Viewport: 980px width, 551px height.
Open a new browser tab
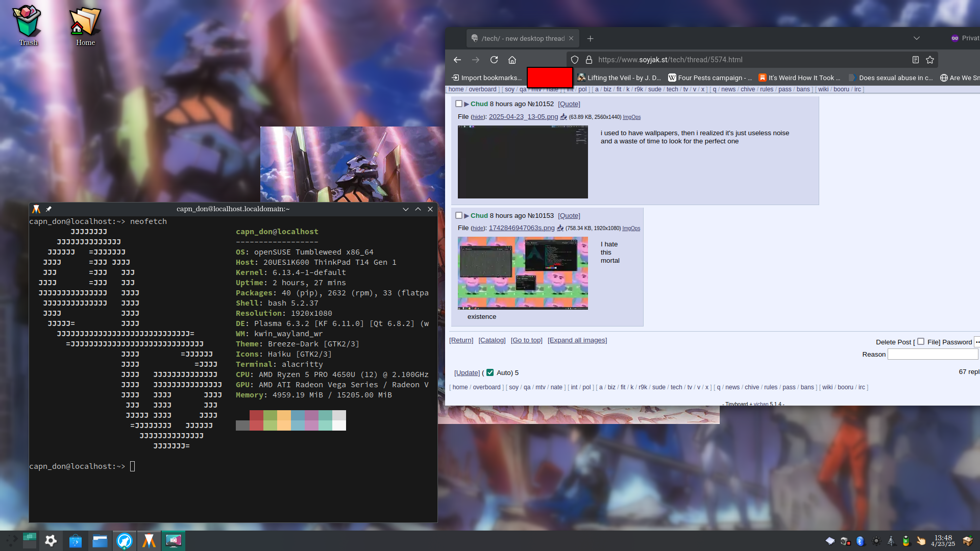pyautogui.click(x=590, y=38)
